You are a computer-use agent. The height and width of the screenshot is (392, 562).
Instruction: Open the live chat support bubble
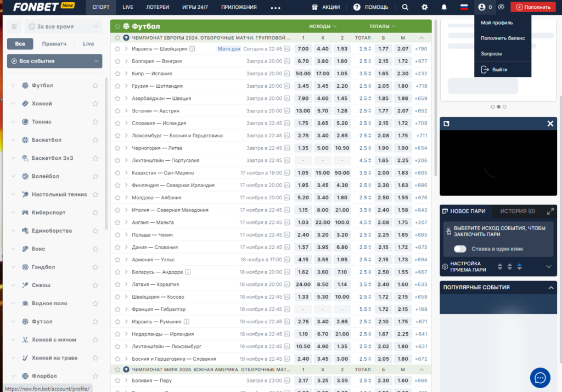(540, 378)
